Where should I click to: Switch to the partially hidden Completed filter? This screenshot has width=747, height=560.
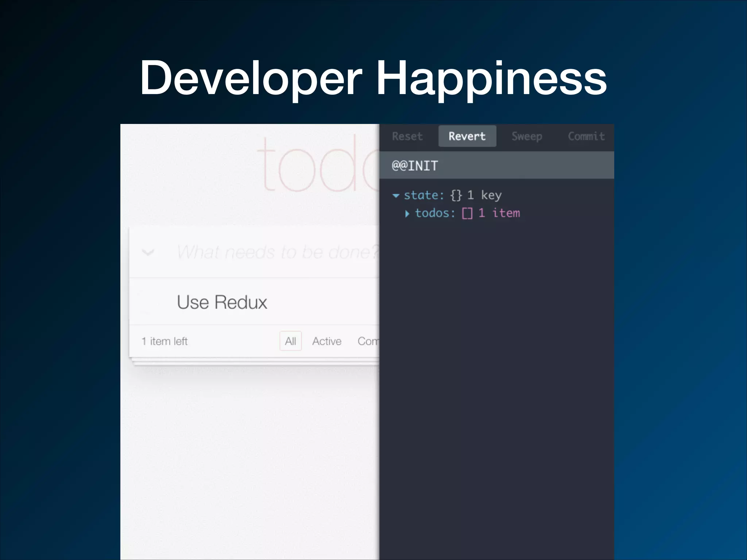coord(368,341)
